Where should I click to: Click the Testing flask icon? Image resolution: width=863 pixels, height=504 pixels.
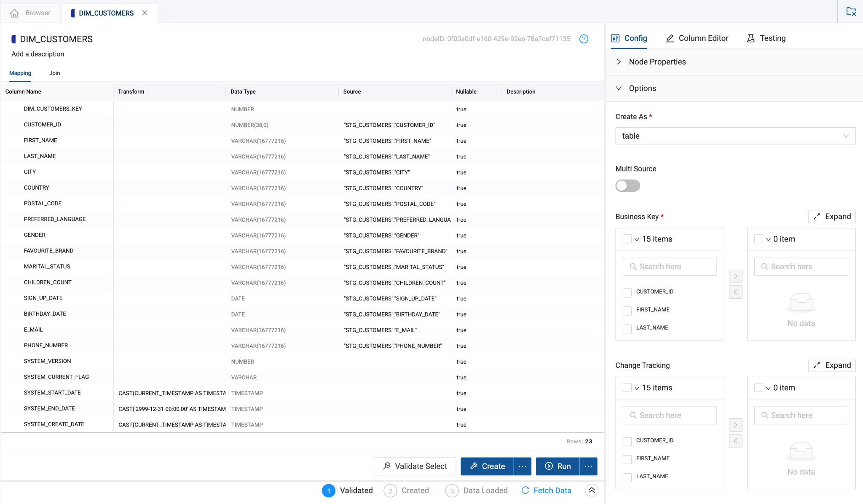tap(751, 38)
